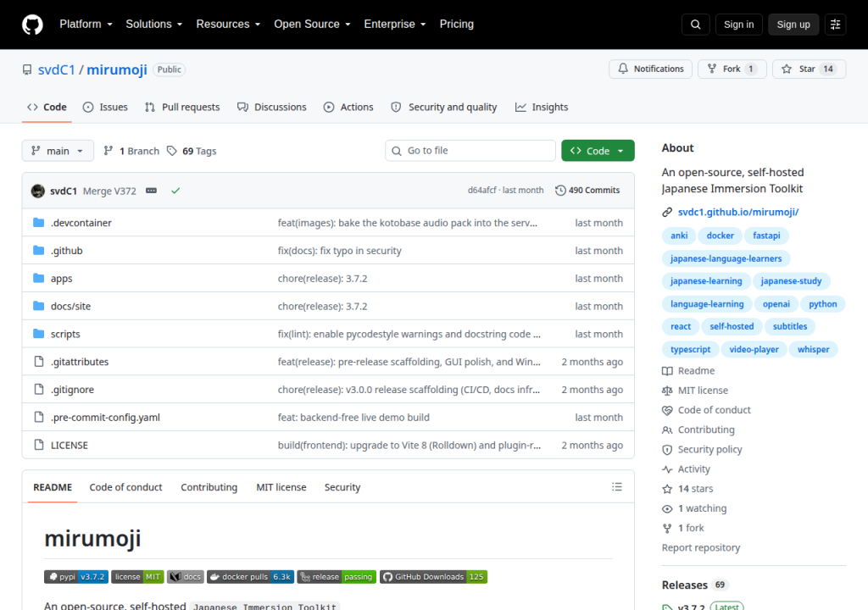Image resolution: width=868 pixels, height=610 pixels.
Task: Click the repository icon beside svdC1
Action: (x=27, y=69)
